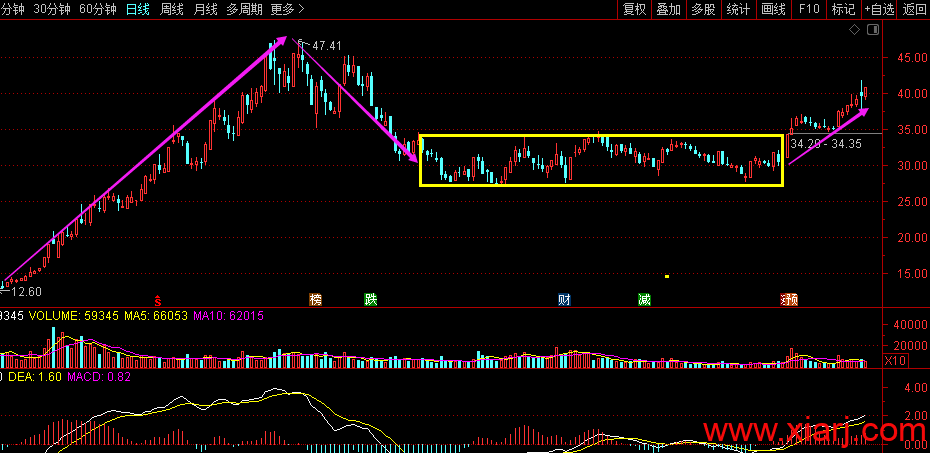930x453 pixels.
Task: Open the 复权 adjustment button
Action: point(634,9)
